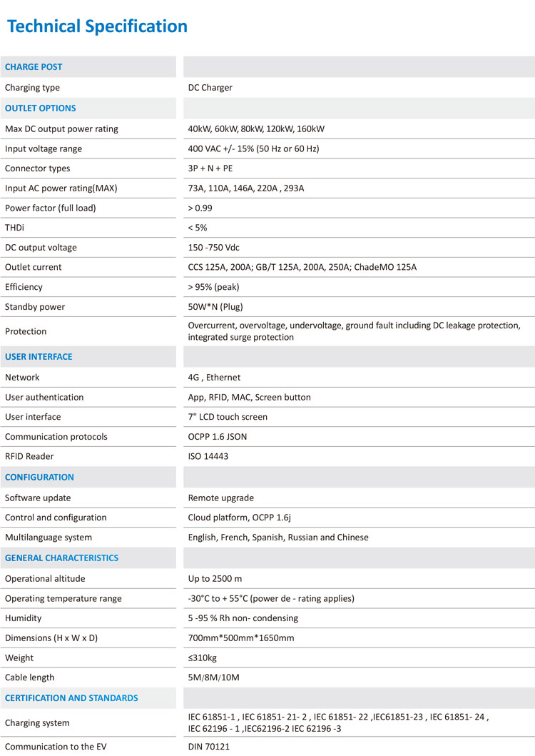Click the CCS 125A outlet current value
Image resolution: width=535 pixels, height=756 pixels.
(302, 267)
